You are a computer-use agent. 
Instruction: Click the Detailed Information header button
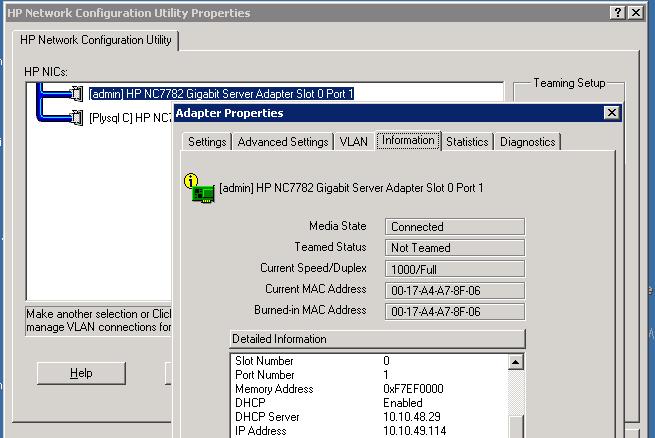point(377,339)
